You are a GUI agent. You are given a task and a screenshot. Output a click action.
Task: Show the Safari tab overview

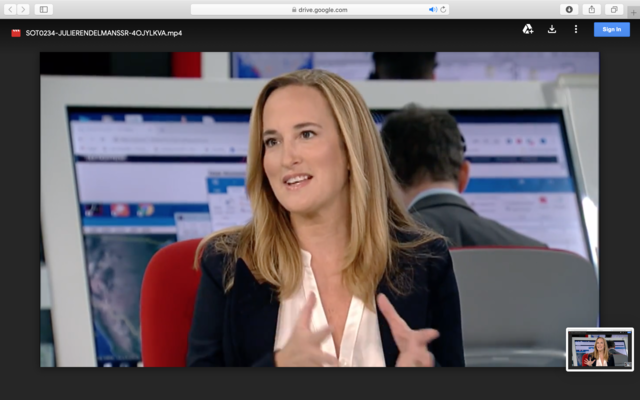tap(614, 9)
